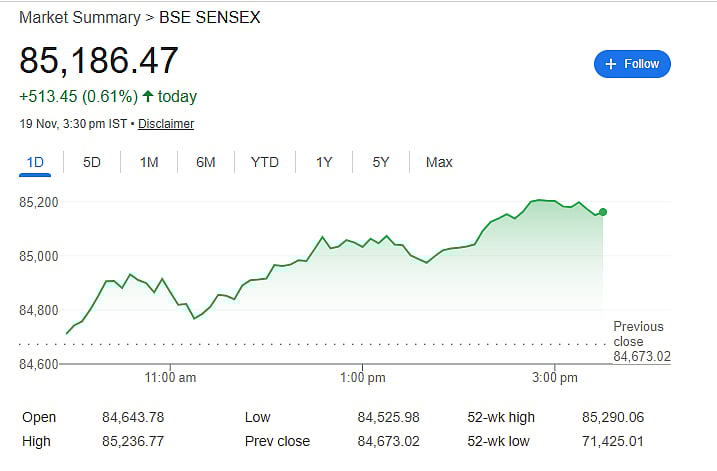
Task: Switch to the 5D chart tab
Action: 92,162
